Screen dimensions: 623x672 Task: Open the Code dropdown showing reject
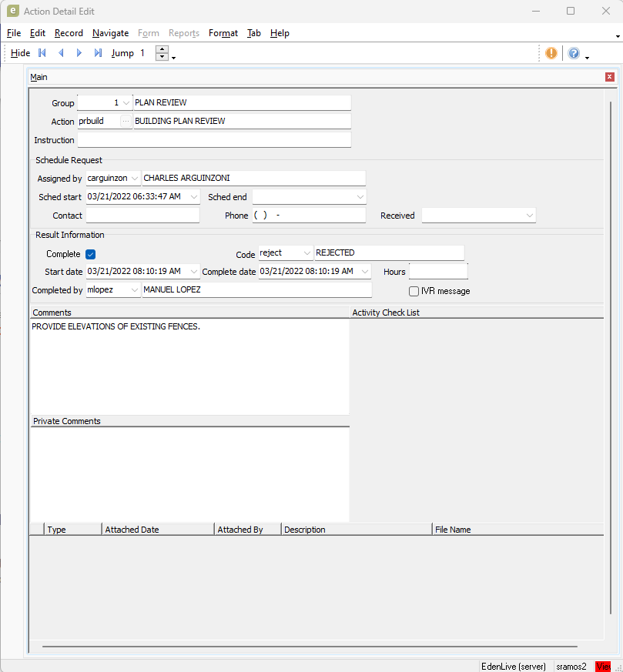click(x=307, y=252)
